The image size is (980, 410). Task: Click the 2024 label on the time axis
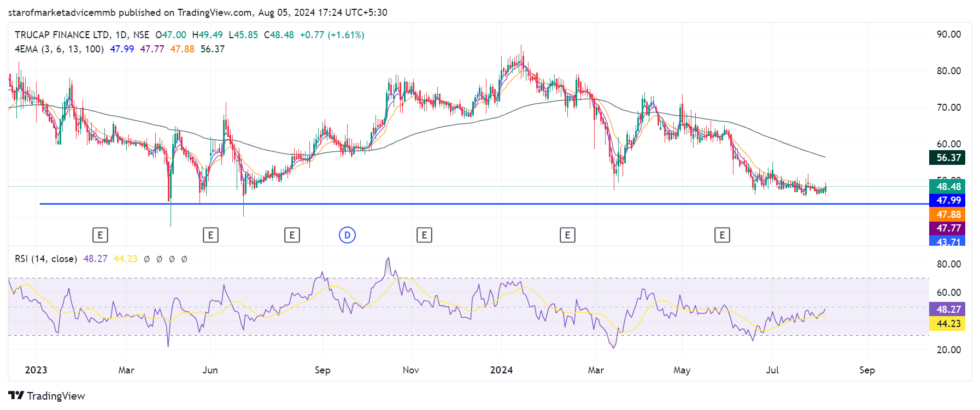[501, 370]
